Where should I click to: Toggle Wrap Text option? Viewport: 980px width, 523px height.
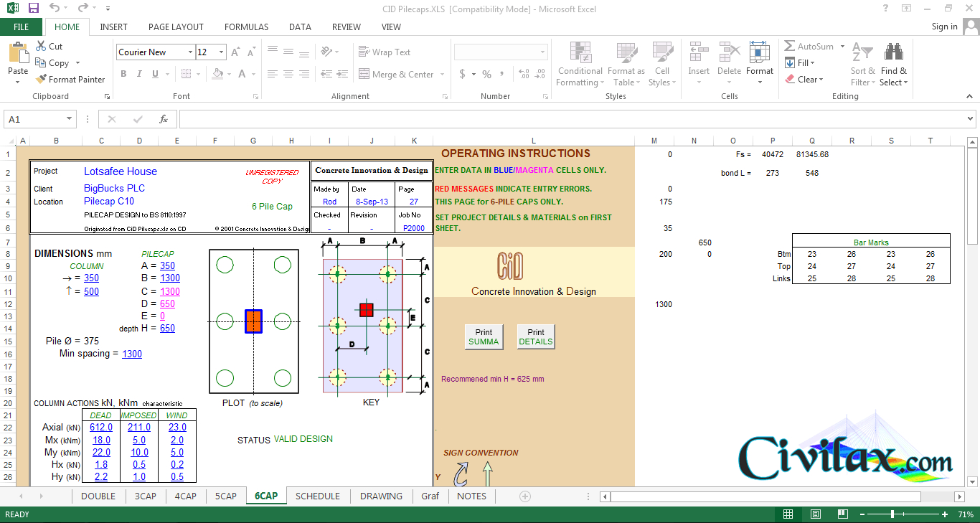tap(385, 52)
